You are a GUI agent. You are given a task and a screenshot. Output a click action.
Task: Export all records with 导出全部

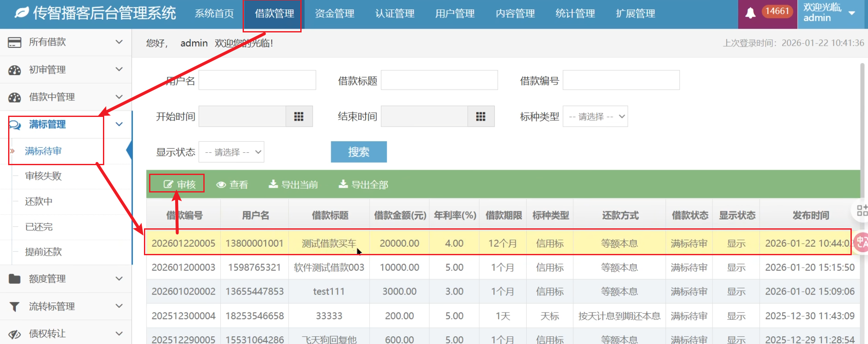[363, 184]
